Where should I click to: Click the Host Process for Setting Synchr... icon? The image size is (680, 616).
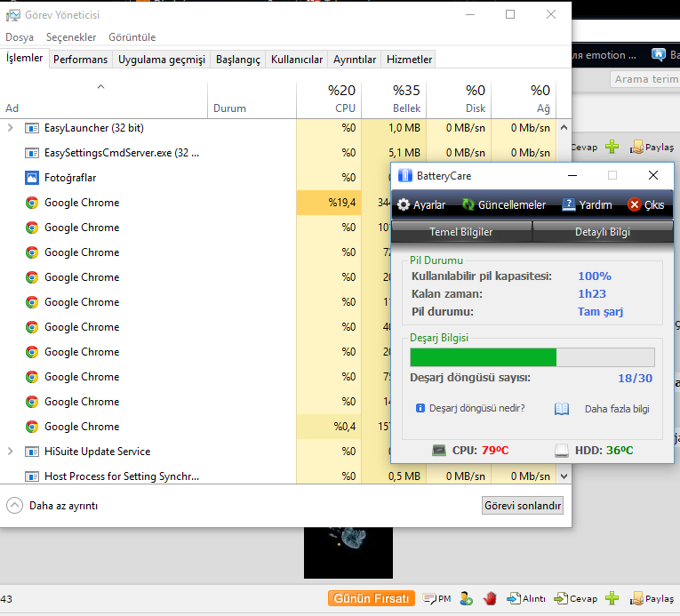pyautogui.click(x=32, y=476)
